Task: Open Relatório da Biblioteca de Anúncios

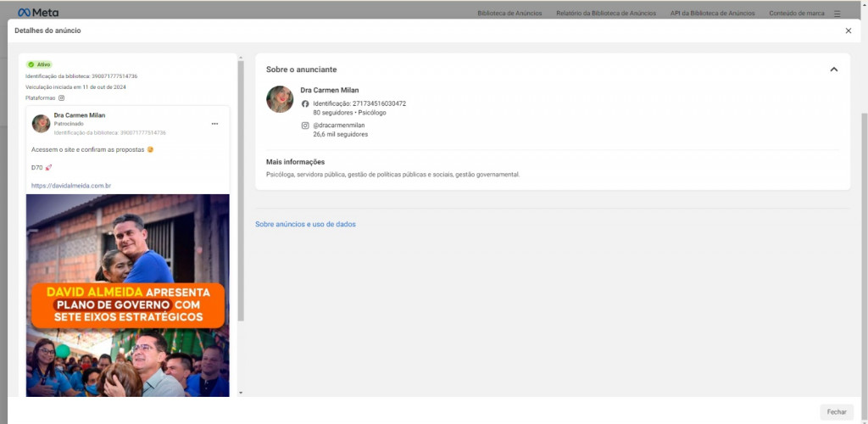Action: pyautogui.click(x=606, y=14)
